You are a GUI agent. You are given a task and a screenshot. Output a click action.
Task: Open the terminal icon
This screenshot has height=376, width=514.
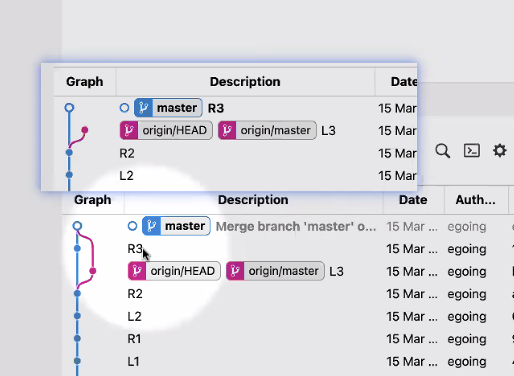pos(472,151)
